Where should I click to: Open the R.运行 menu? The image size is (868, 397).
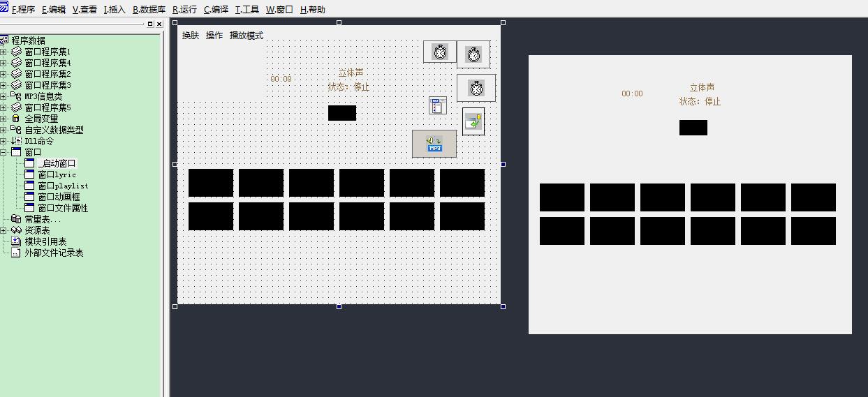[184, 10]
